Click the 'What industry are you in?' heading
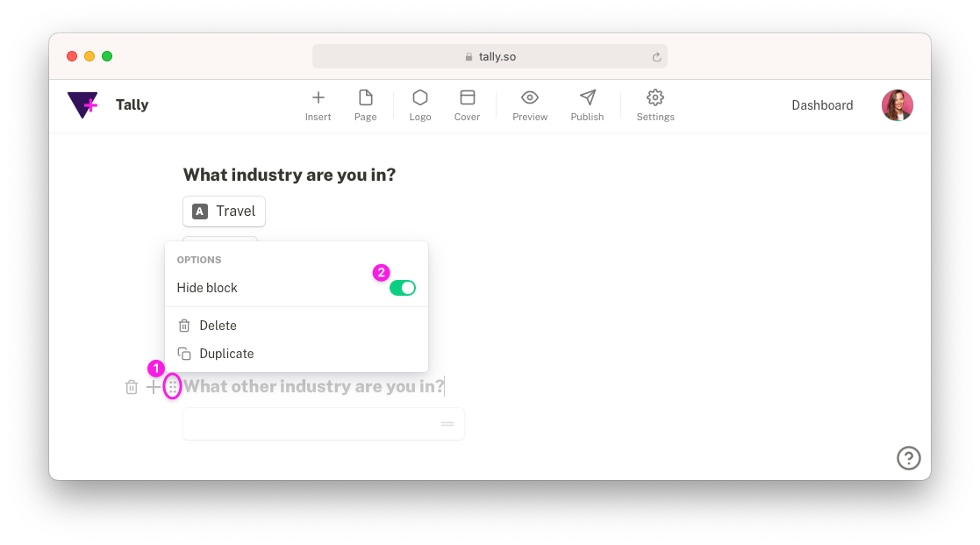The height and width of the screenshot is (545, 980). tap(290, 175)
